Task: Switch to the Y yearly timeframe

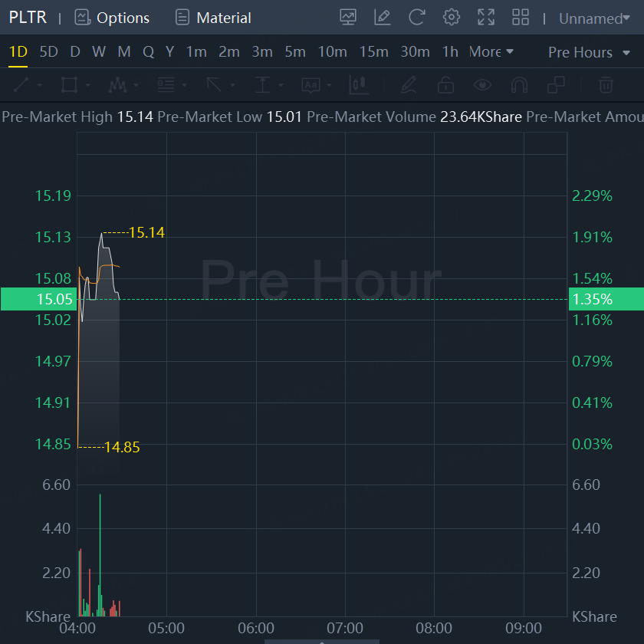Action: [169, 52]
